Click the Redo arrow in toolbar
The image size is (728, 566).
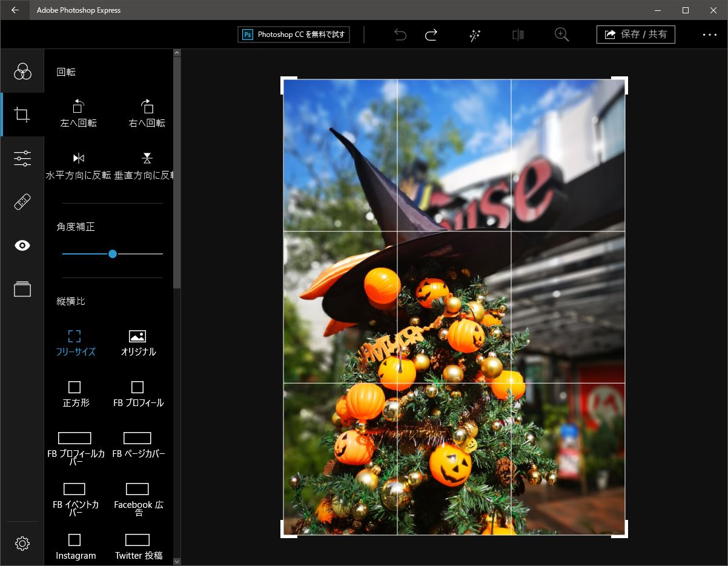[431, 35]
